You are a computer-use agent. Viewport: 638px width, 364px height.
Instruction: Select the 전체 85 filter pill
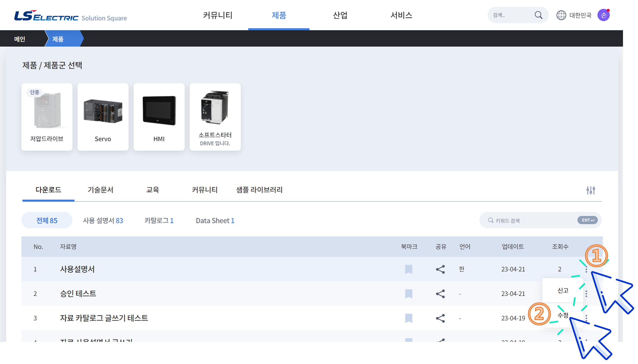[x=47, y=220]
